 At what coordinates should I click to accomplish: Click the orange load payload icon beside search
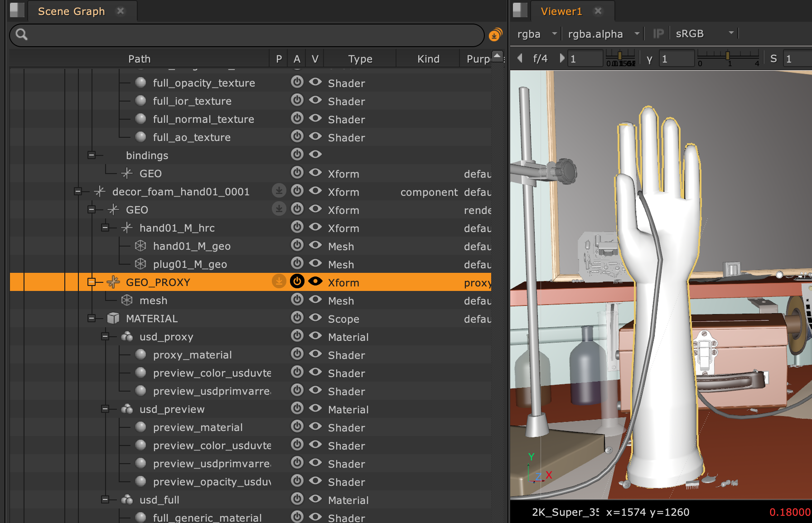(495, 35)
